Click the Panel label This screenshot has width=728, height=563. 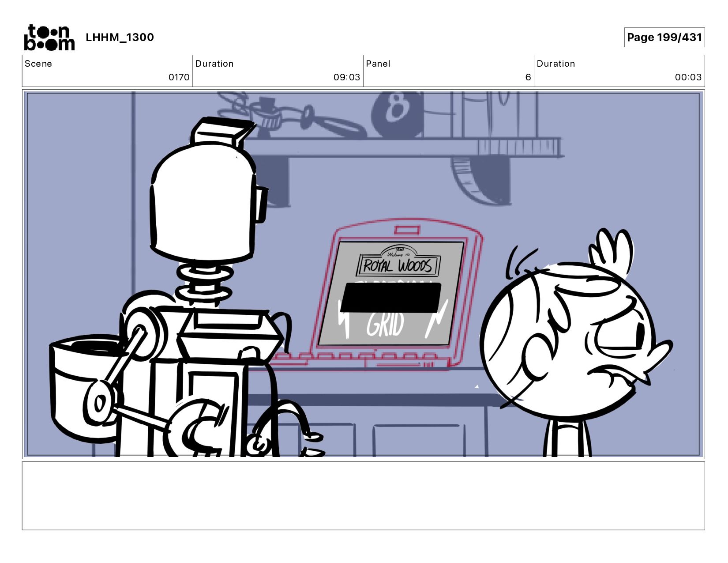(x=378, y=64)
